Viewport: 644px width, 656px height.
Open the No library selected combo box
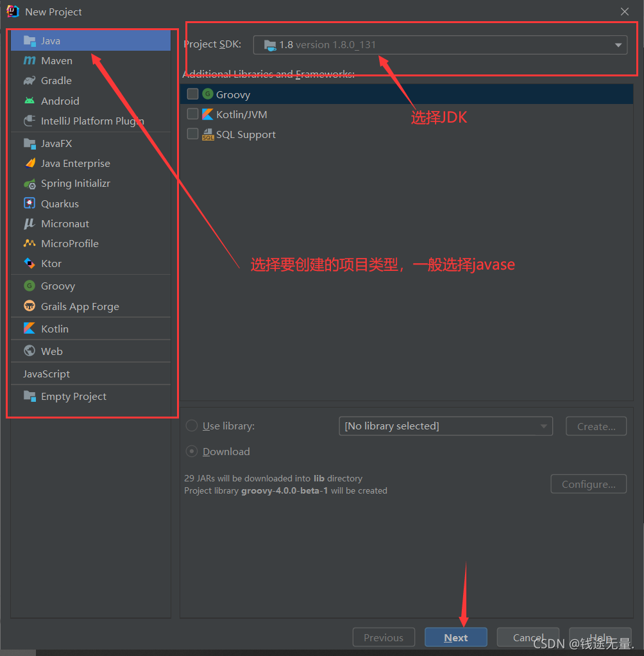coord(446,426)
